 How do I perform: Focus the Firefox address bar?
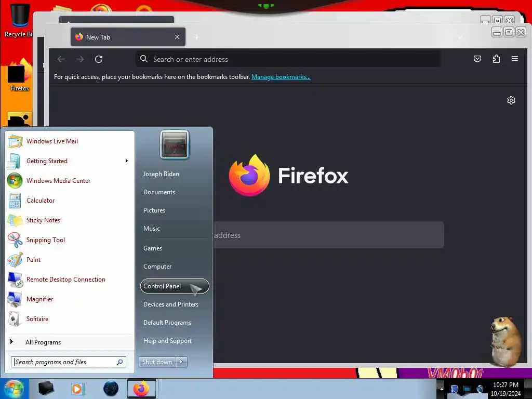[x=288, y=59]
